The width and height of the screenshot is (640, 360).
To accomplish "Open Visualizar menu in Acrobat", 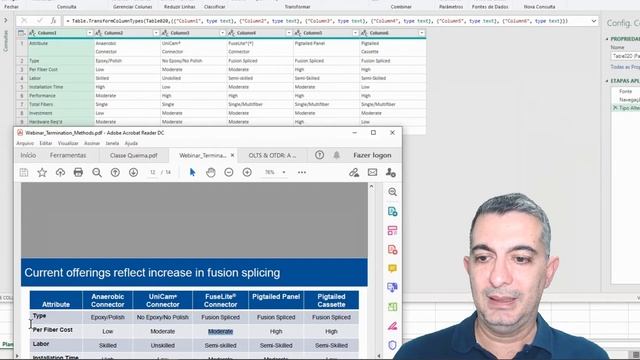I will [68, 143].
